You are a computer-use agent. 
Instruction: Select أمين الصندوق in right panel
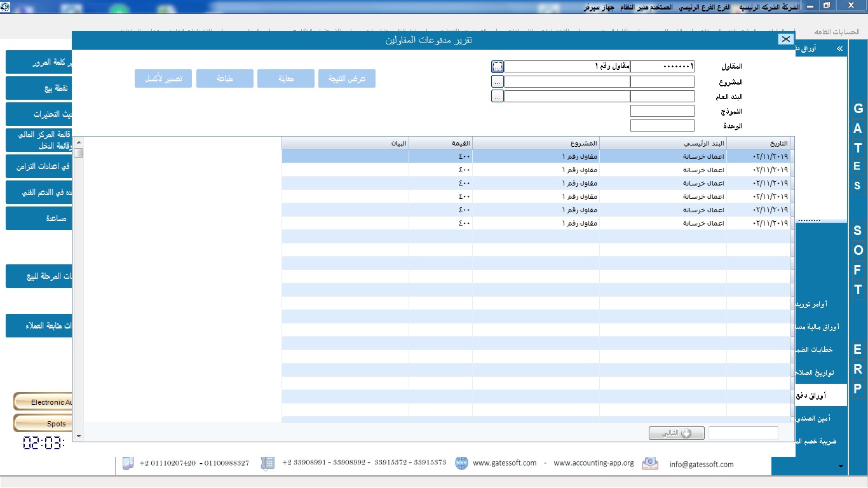[x=821, y=418]
